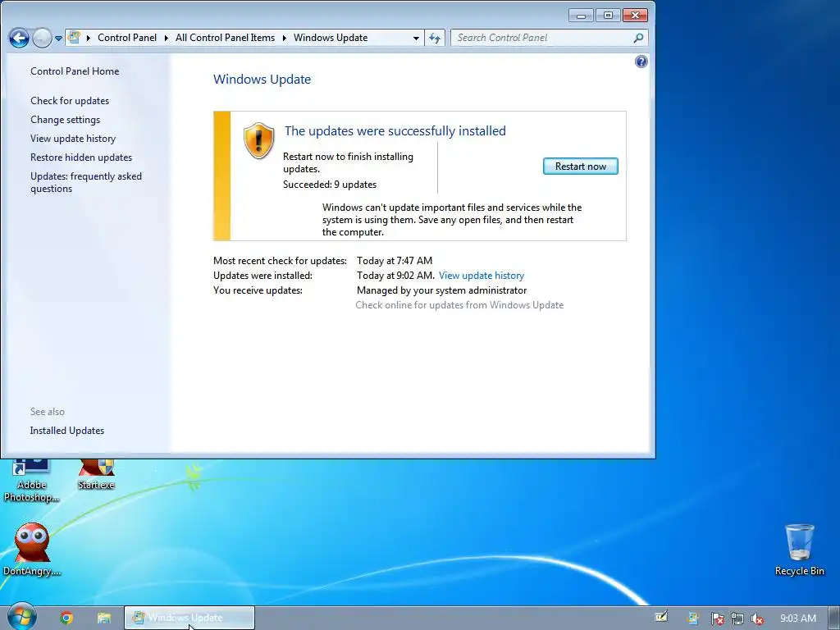Click the Windows Update page heading
The height and width of the screenshot is (630, 840).
[x=262, y=80]
